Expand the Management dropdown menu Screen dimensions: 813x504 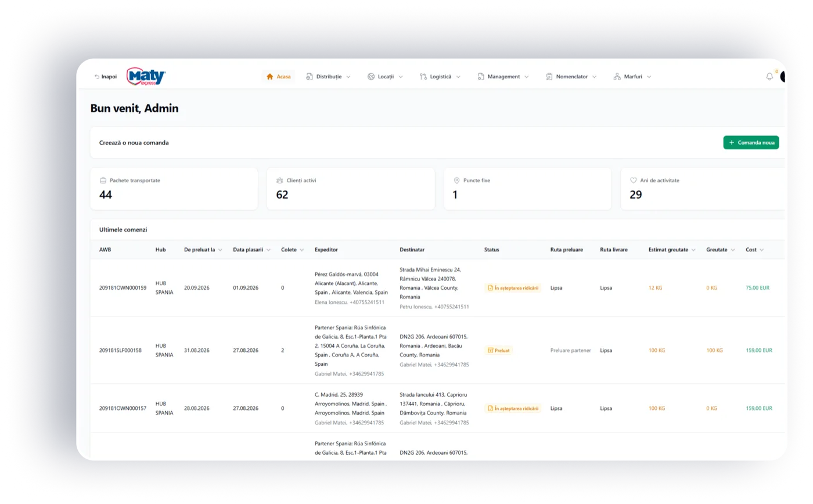(503, 77)
